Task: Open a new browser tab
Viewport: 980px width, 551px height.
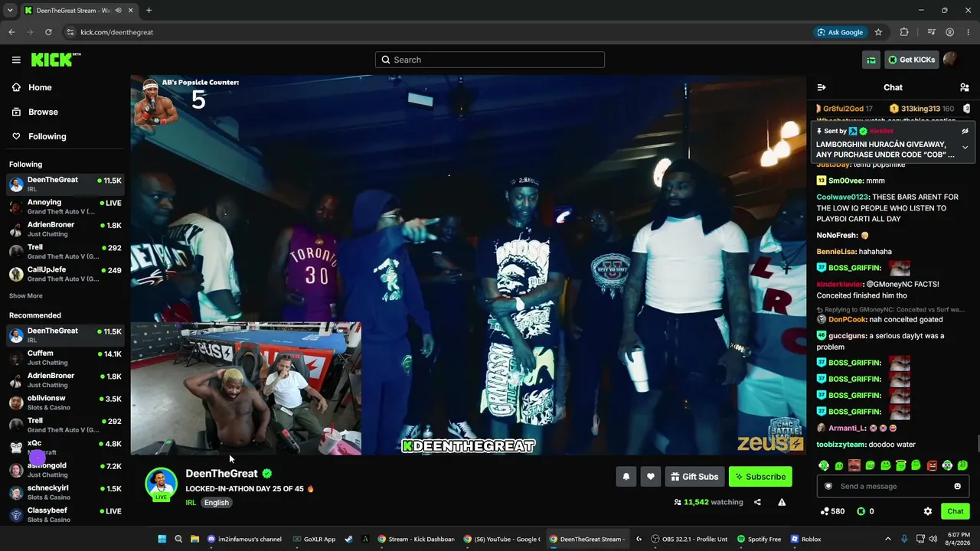Action: [149, 11]
